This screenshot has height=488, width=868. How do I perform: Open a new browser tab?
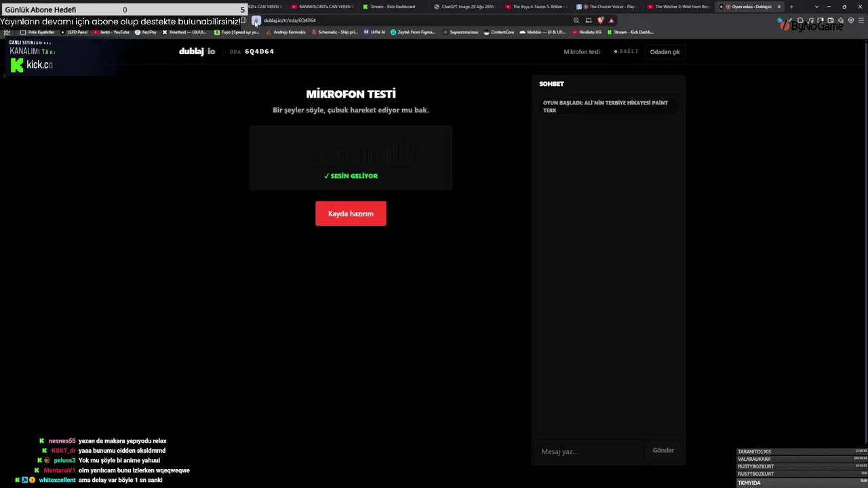[791, 7]
